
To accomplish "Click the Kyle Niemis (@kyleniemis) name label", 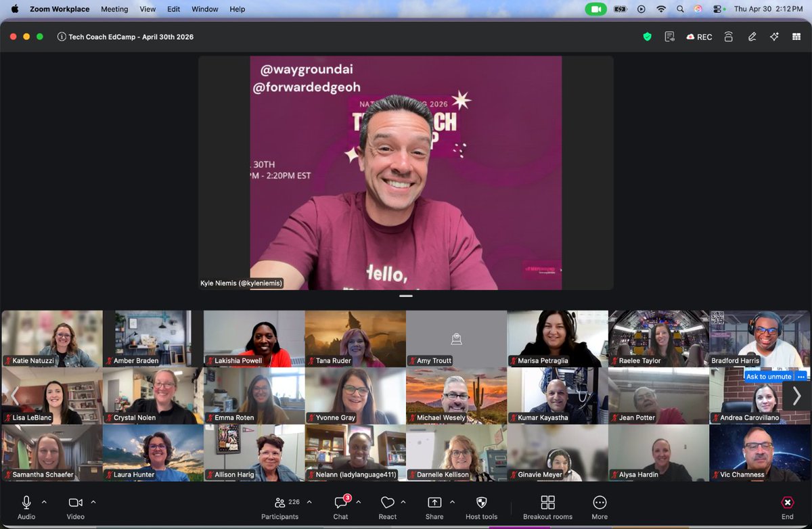I will point(241,283).
